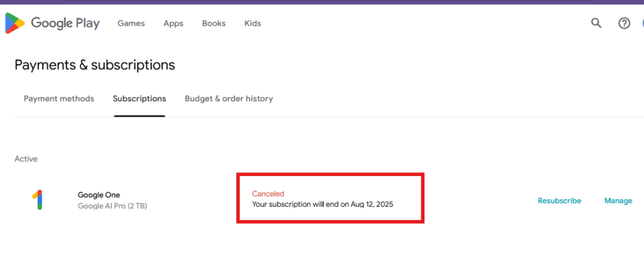Click Manage for the Google One subscription

click(x=618, y=201)
